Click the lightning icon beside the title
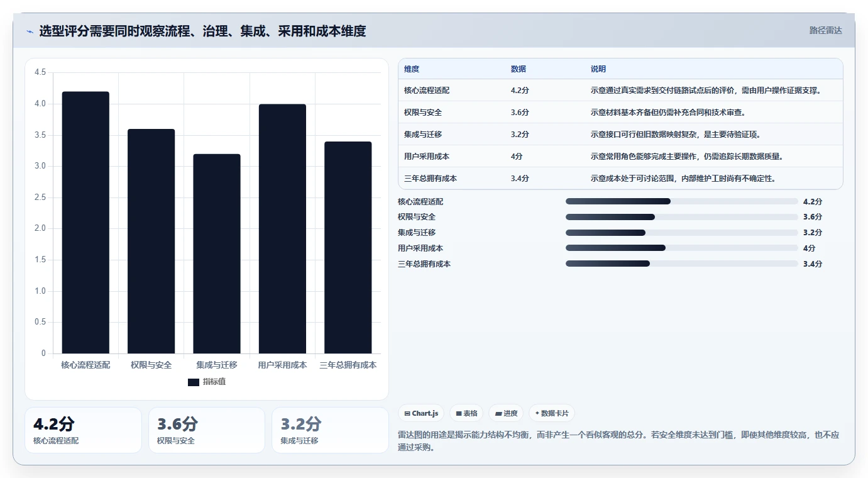The width and height of the screenshot is (868, 478). (x=30, y=31)
